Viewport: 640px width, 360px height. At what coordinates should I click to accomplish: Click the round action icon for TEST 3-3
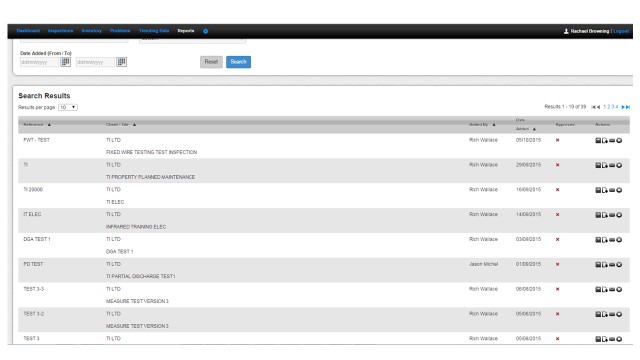click(619, 289)
